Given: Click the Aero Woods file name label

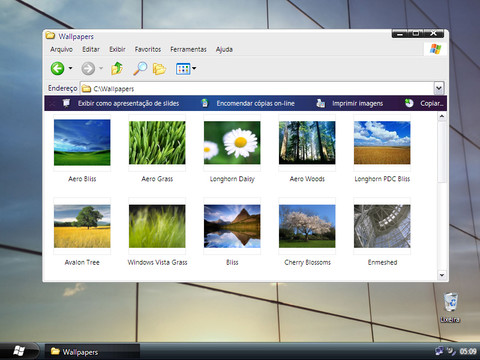Looking at the screenshot, I should point(307,179).
